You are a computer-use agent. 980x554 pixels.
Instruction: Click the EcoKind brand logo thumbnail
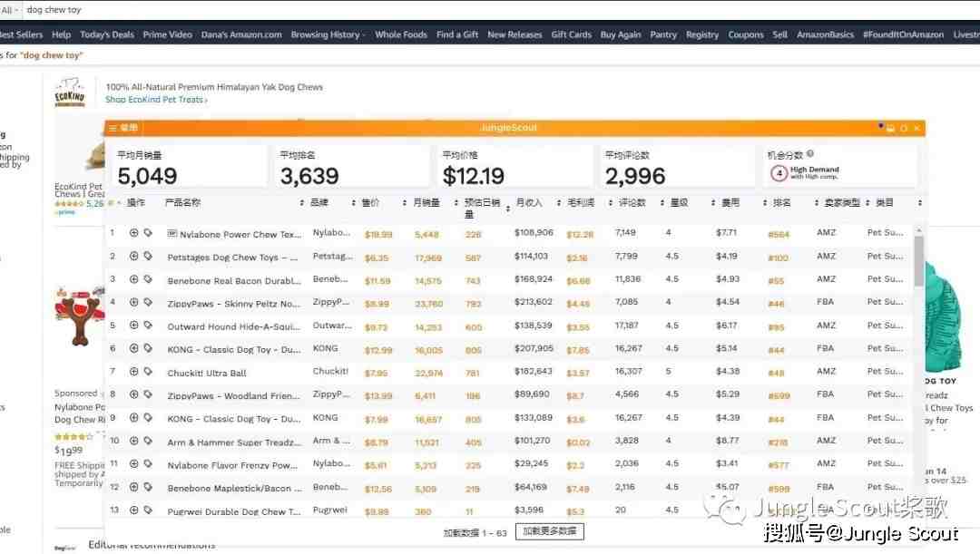pos(69,92)
